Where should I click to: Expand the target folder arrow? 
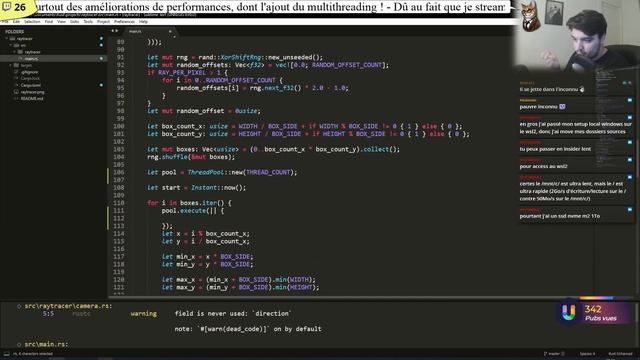point(11,65)
